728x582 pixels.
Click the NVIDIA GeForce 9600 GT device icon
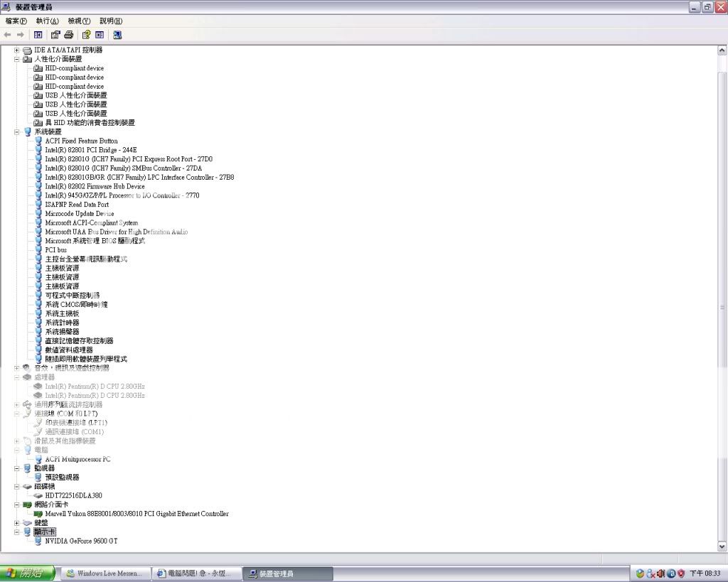pos(38,541)
